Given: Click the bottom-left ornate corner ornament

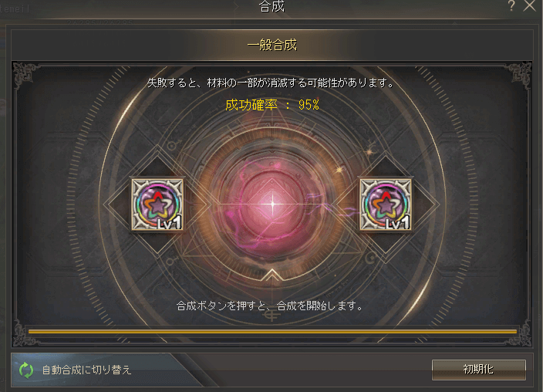Looking at the screenshot, I should tap(23, 333).
